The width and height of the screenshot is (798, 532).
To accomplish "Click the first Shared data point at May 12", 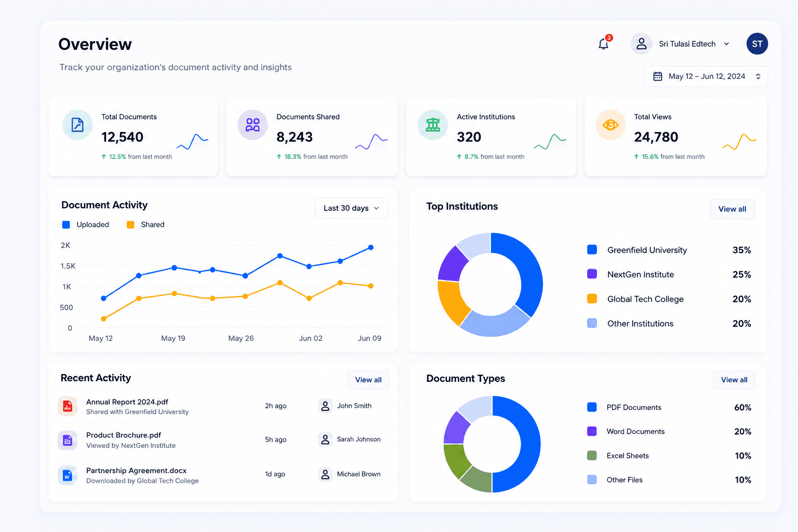I will (x=103, y=319).
